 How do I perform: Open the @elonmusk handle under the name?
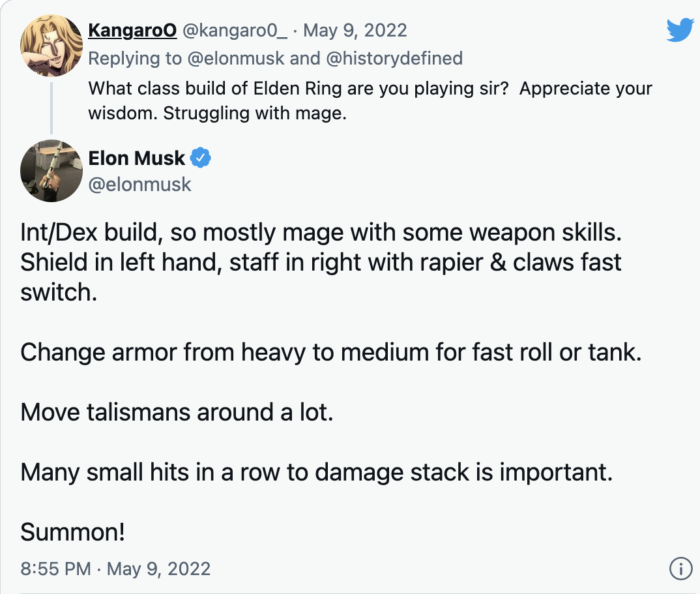139,184
